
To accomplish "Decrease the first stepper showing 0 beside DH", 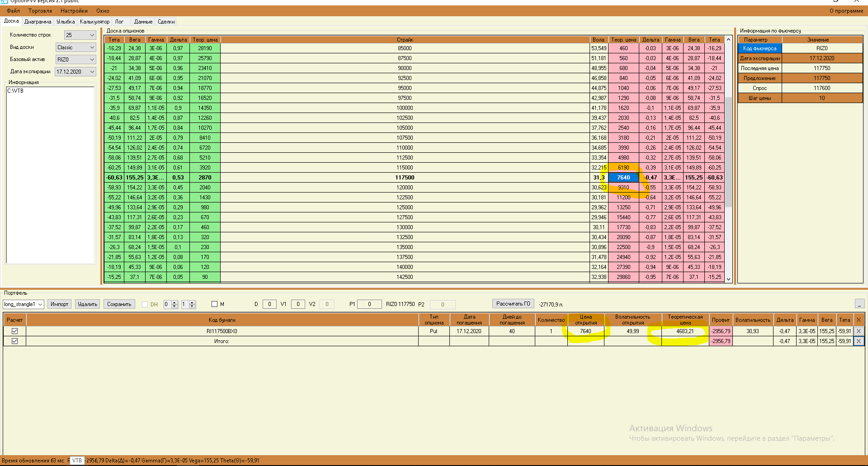I will tap(175, 306).
